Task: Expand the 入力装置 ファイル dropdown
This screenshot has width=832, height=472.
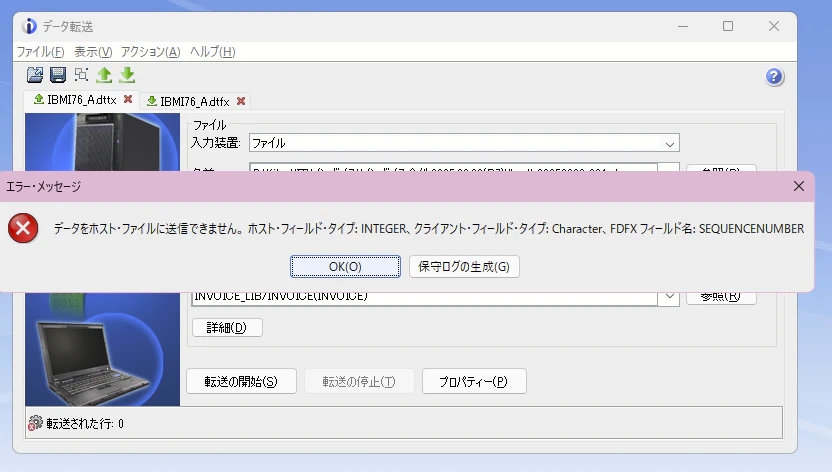Action: pyautogui.click(x=670, y=143)
